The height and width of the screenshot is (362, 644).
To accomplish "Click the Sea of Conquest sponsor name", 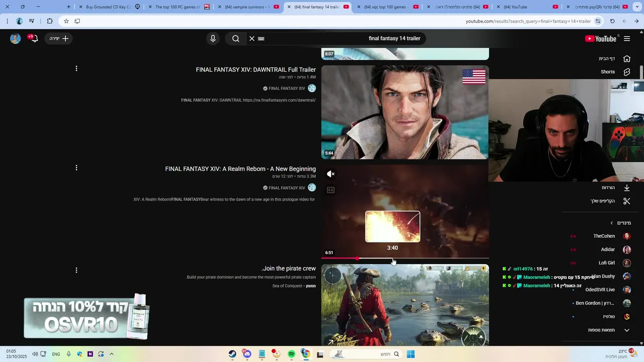I will click(287, 286).
